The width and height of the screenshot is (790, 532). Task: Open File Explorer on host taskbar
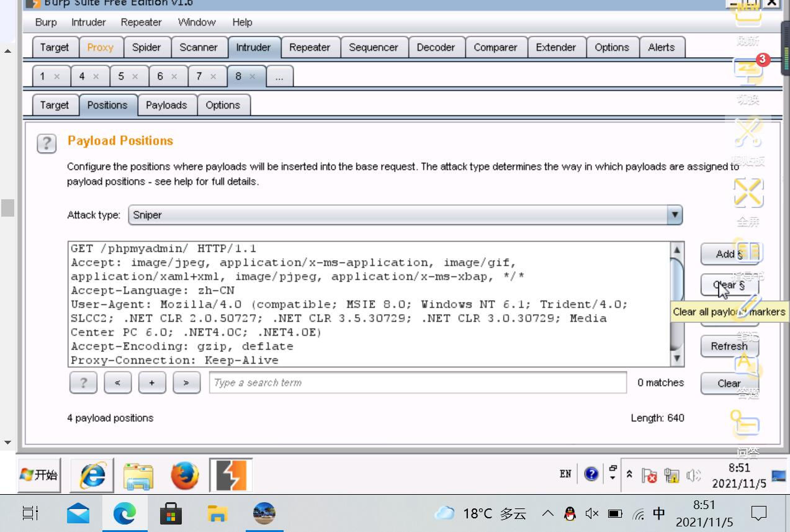(x=217, y=513)
